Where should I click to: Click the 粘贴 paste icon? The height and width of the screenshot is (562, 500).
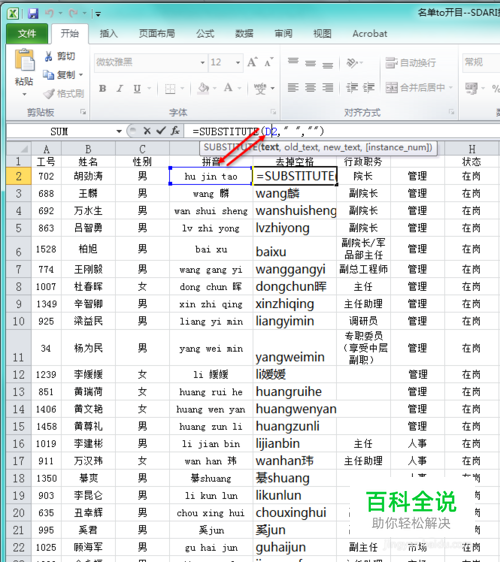(x=24, y=60)
